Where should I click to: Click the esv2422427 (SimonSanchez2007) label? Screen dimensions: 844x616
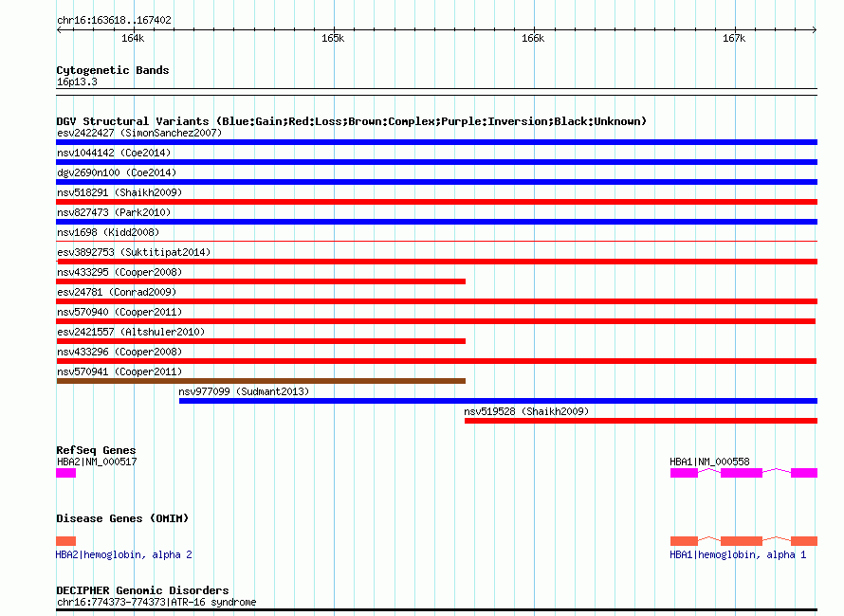tap(138, 133)
